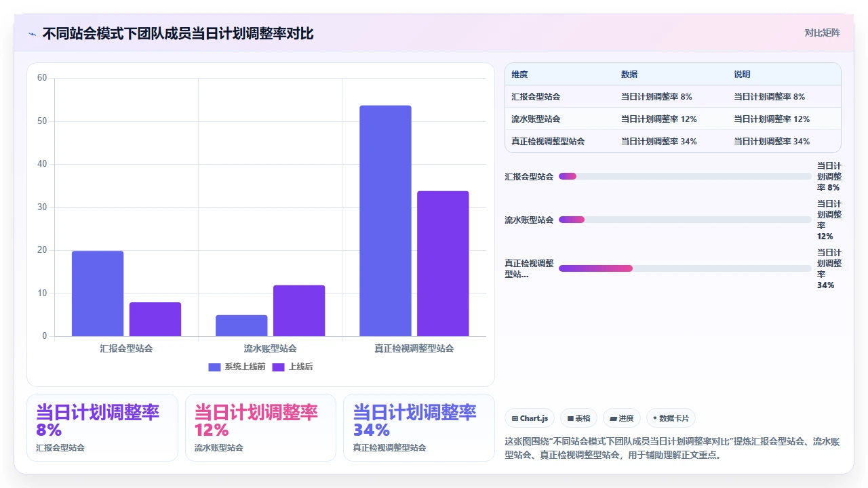Image resolution: width=868 pixels, height=488 pixels.
Task: Click the 对比矩阵 label in header
Action: (822, 33)
